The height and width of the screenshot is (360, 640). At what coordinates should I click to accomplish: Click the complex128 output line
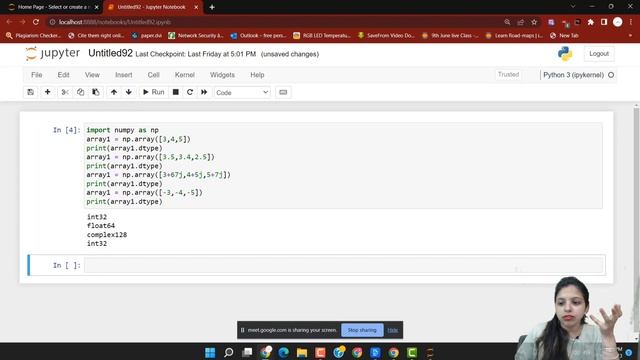click(107, 235)
